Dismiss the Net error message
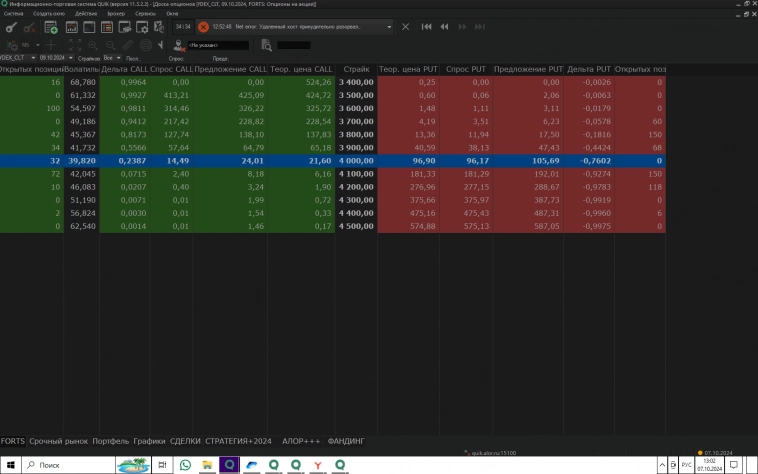This screenshot has height=474, width=758. point(405,27)
